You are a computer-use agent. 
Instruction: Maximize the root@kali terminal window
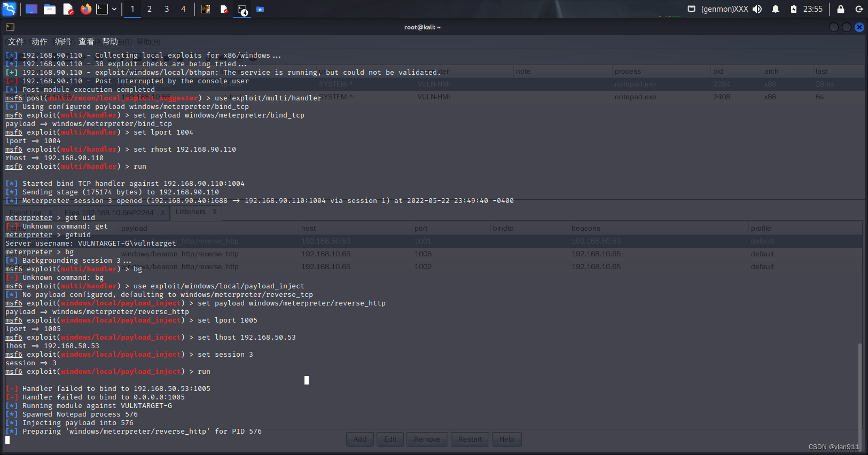pyautogui.click(x=847, y=27)
